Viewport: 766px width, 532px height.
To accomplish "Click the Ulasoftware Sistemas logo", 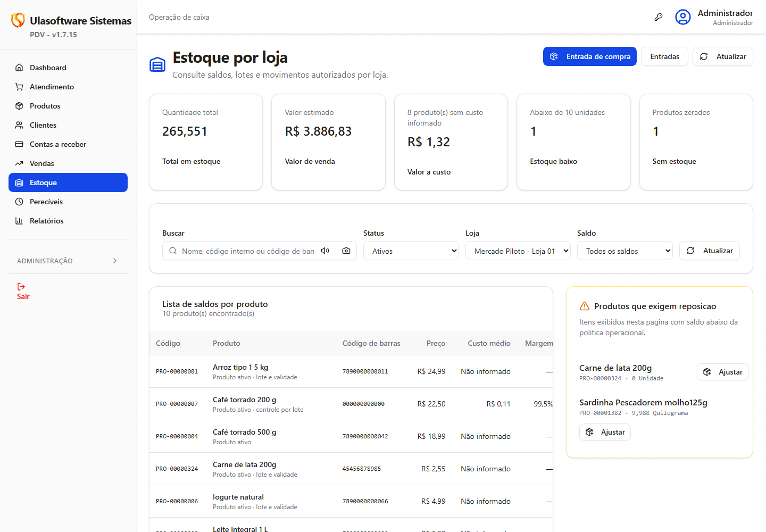I will 18,20.
